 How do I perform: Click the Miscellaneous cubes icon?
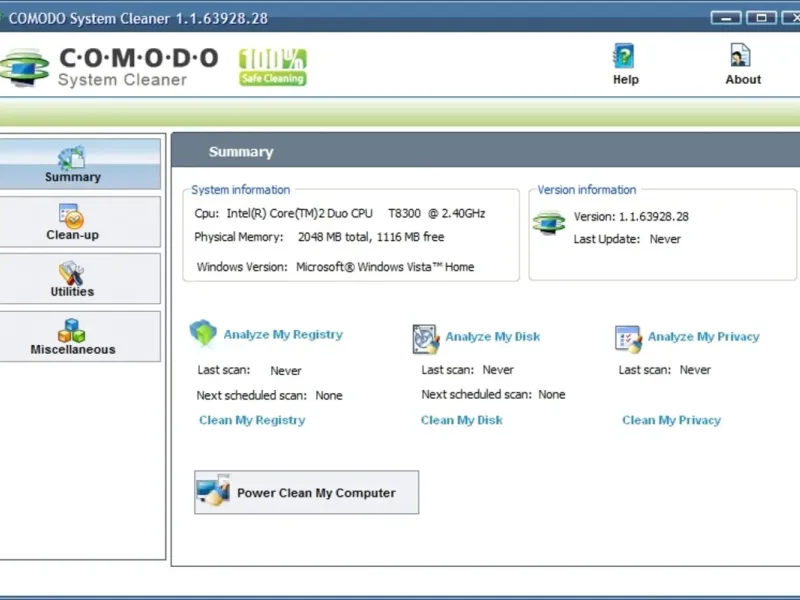(71, 331)
